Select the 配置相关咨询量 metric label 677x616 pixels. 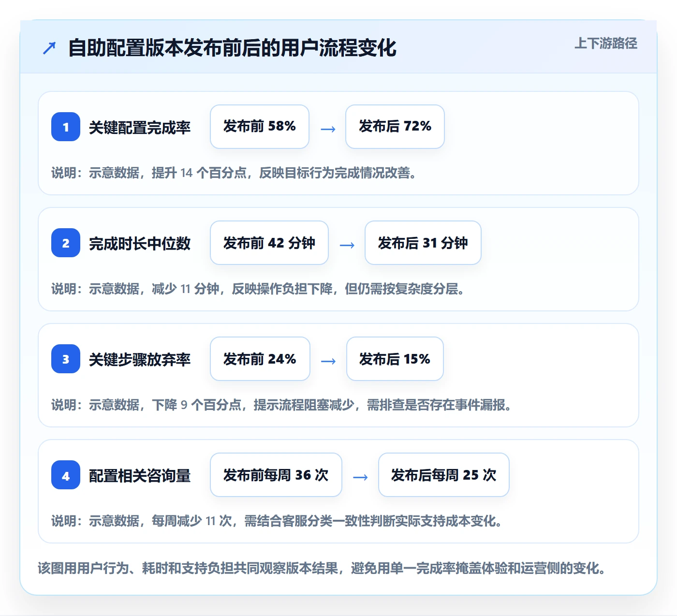click(140, 475)
